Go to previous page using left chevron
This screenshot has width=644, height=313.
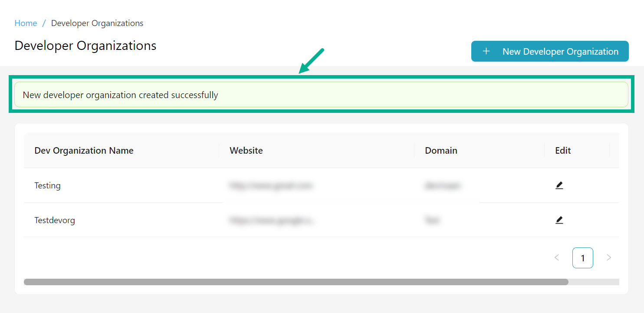click(557, 257)
